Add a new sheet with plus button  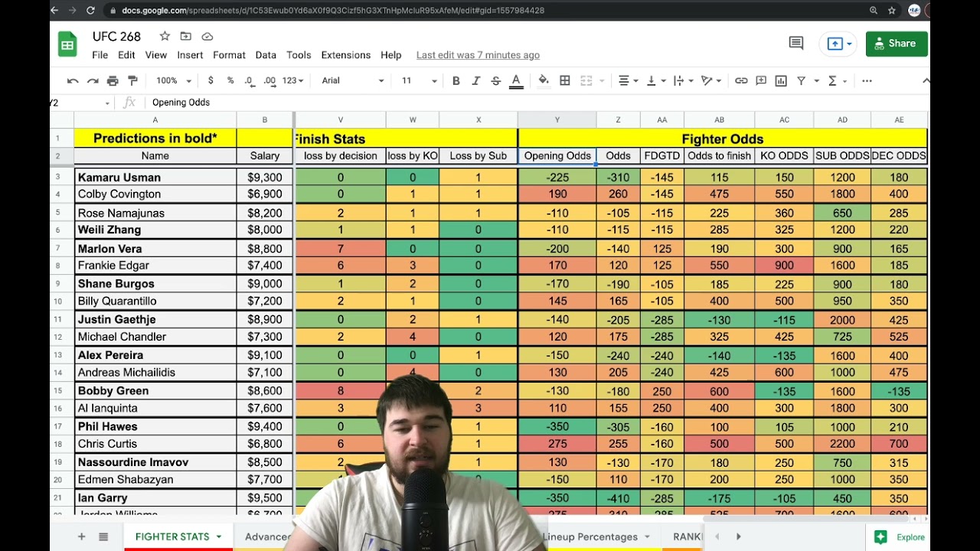tap(81, 536)
